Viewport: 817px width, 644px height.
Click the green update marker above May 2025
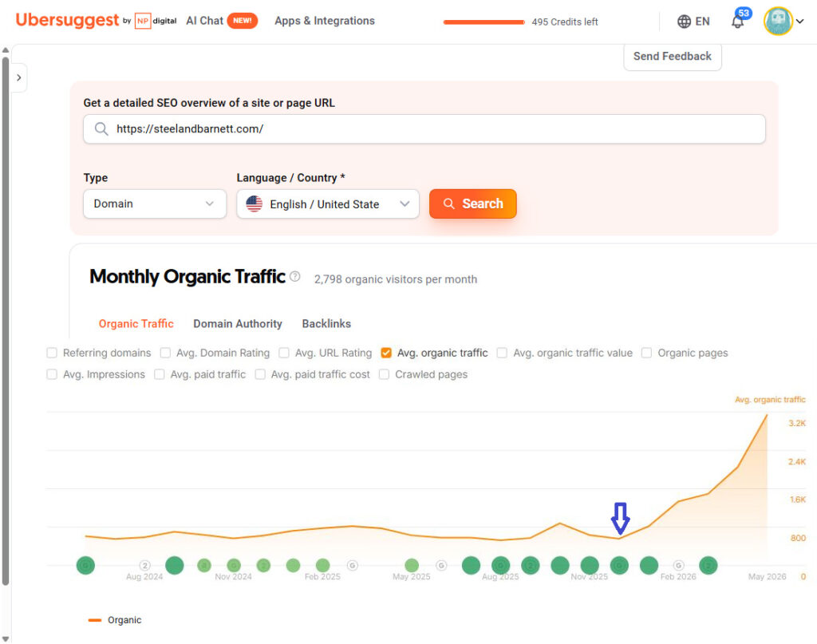click(412, 565)
